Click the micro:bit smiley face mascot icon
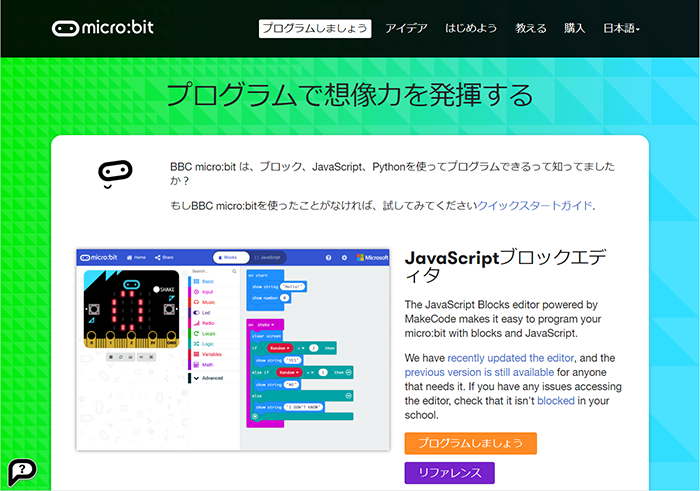This screenshot has height=491, width=700. click(115, 174)
